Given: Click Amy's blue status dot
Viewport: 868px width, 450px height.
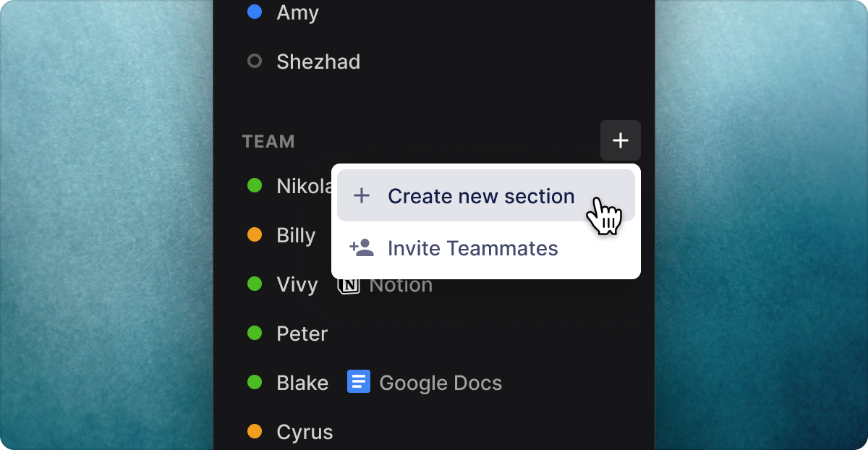Looking at the screenshot, I should tap(255, 12).
